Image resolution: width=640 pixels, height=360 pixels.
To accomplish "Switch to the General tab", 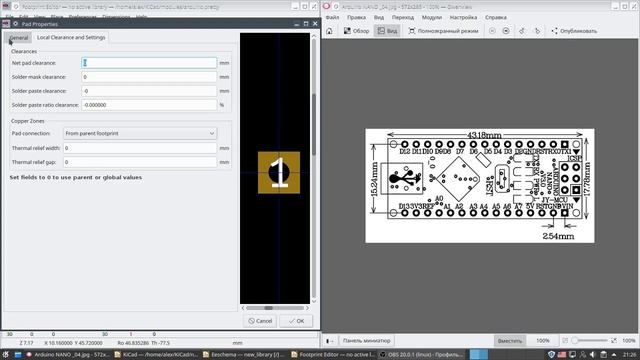I will point(19,37).
